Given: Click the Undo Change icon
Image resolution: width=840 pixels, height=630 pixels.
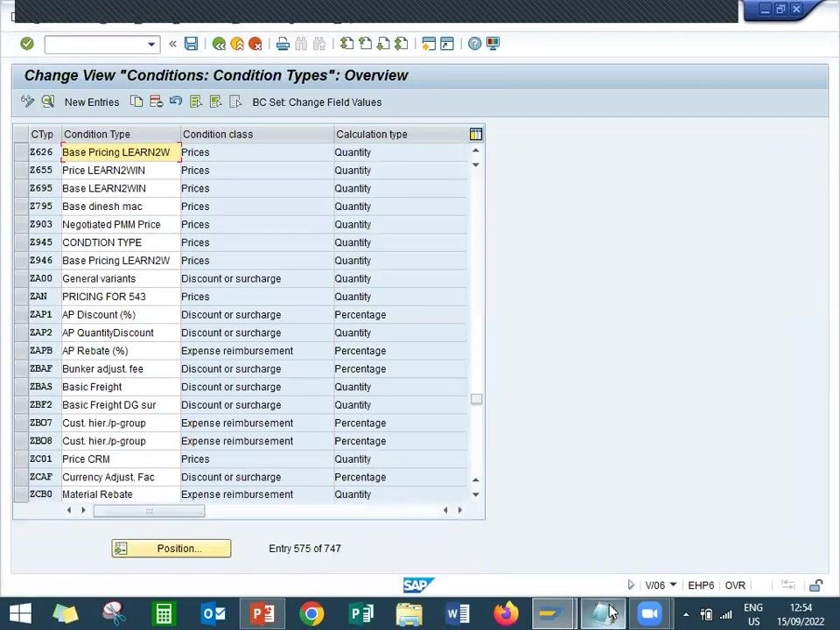Looking at the screenshot, I should click(x=176, y=101).
